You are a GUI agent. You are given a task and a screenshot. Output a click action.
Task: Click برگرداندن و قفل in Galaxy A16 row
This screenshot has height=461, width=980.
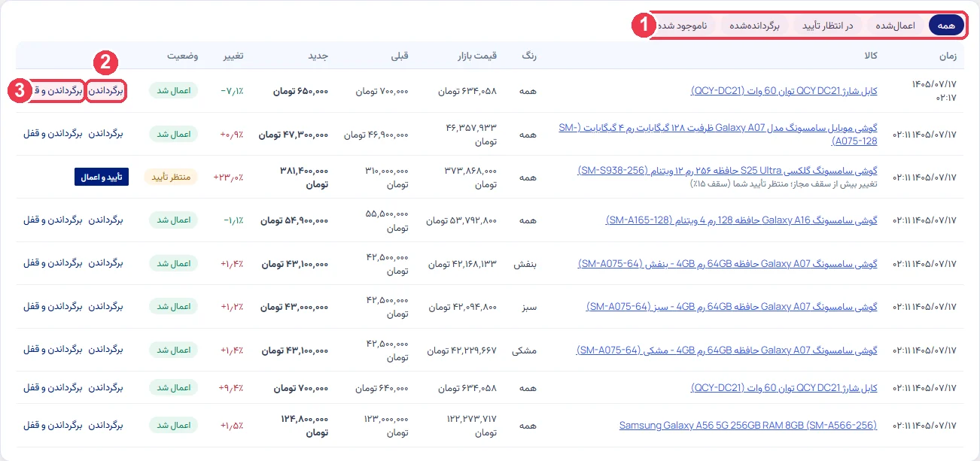point(53,220)
